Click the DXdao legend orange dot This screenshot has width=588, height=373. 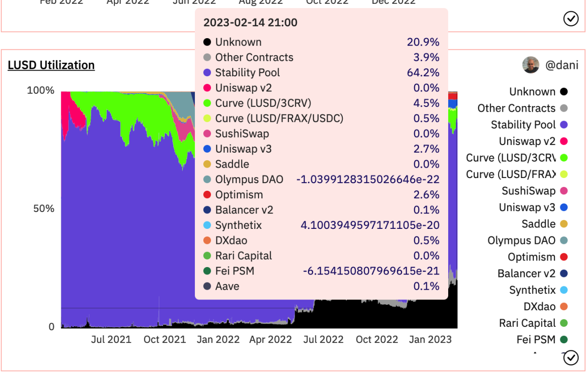coord(564,307)
